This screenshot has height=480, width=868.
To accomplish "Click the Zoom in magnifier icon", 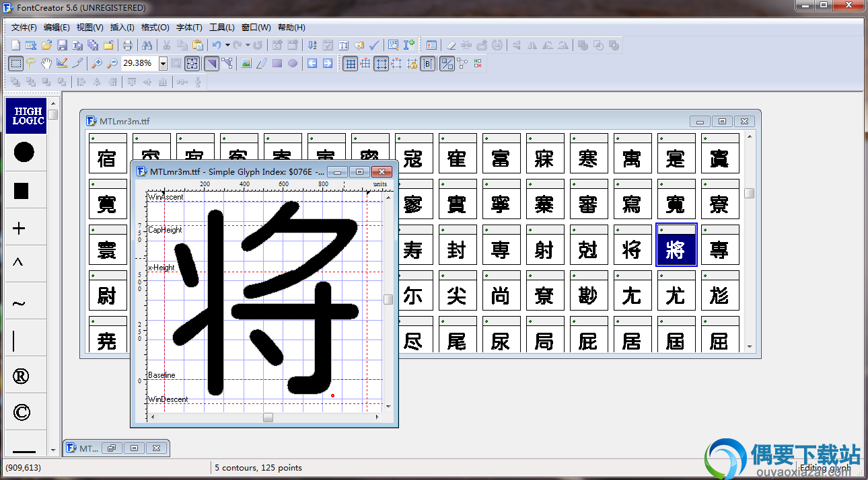I will coord(97,63).
